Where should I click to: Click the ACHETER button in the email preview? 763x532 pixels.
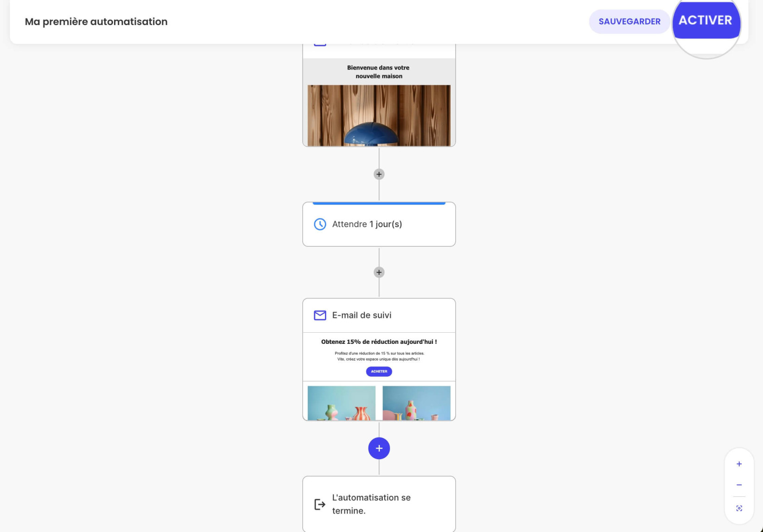click(x=379, y=371)
